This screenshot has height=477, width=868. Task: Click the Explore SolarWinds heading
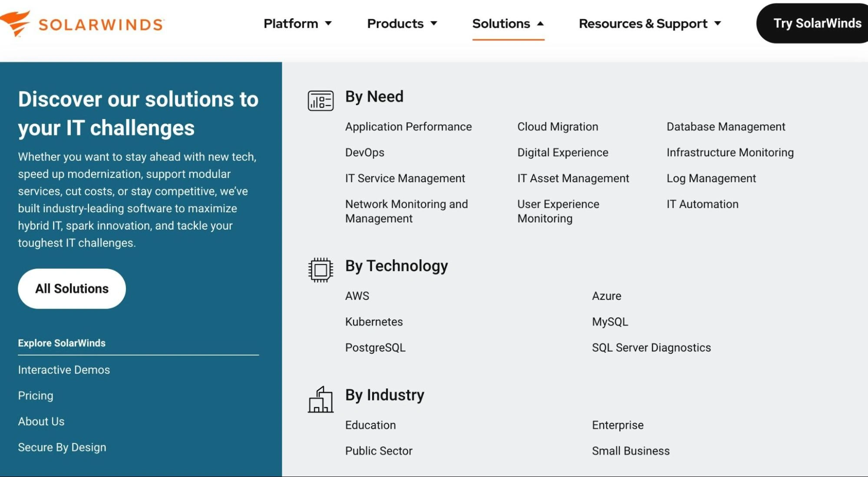coord(62,343)
